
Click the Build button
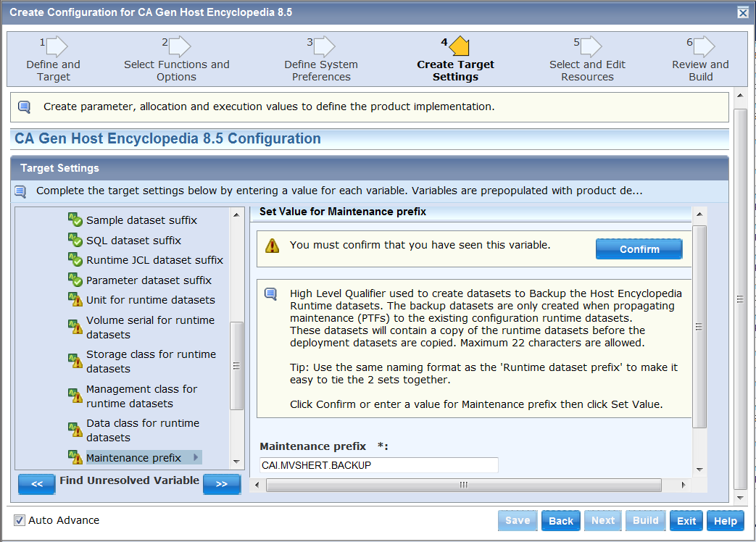coord(646,521)
